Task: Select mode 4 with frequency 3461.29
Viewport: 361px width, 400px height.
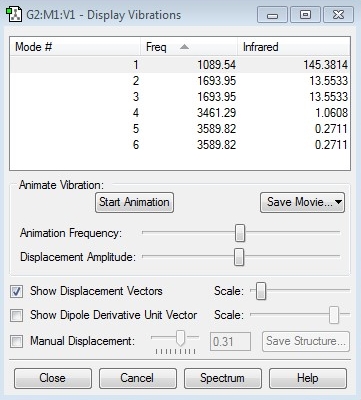Action: coord(180,113)
